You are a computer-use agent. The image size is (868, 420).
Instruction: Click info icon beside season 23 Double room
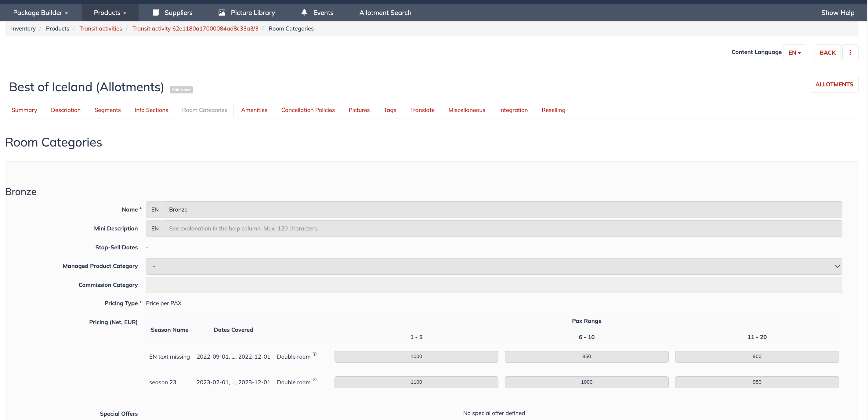point(314,379)
